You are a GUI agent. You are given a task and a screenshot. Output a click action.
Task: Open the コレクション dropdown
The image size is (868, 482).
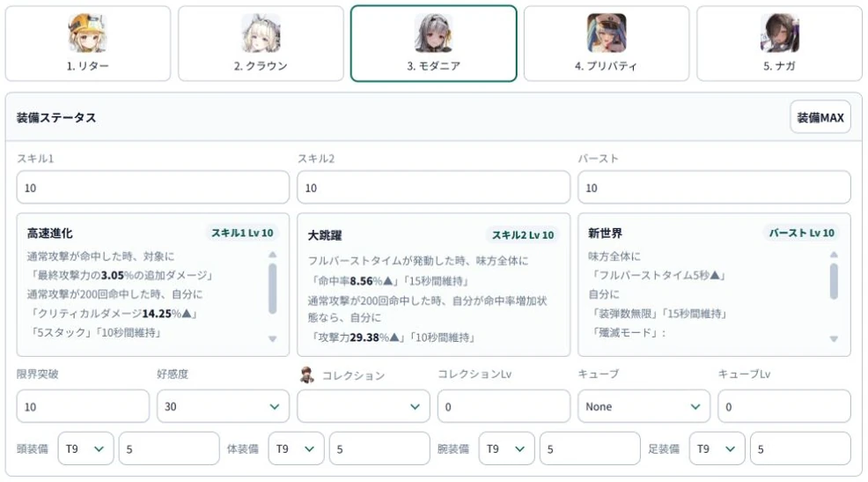coord(364,406)
